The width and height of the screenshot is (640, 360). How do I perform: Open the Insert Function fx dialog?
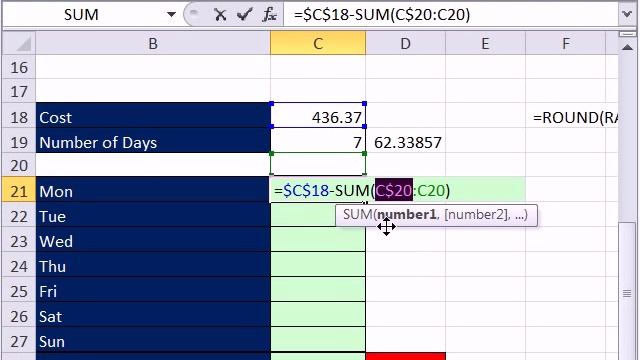(269, 15)
